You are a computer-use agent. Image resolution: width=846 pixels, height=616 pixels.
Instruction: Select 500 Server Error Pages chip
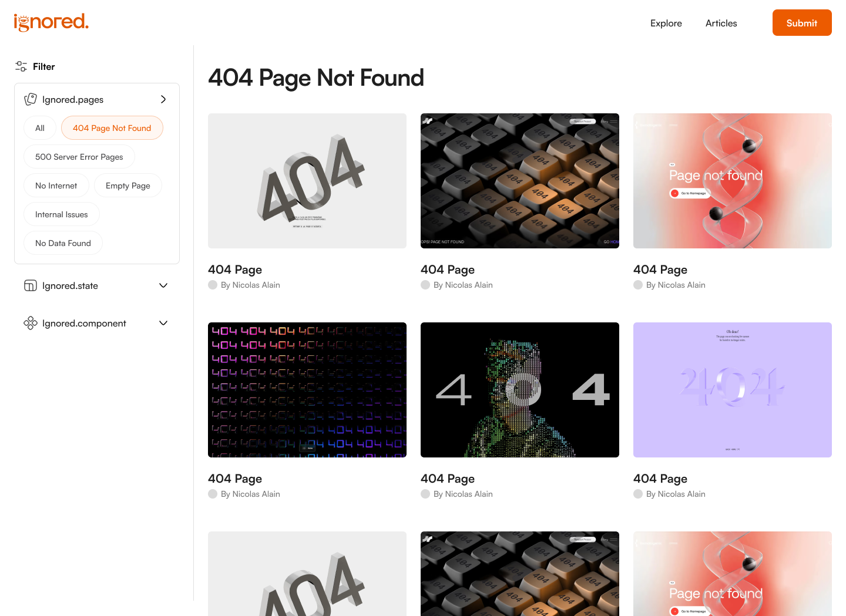pos(79,157)
